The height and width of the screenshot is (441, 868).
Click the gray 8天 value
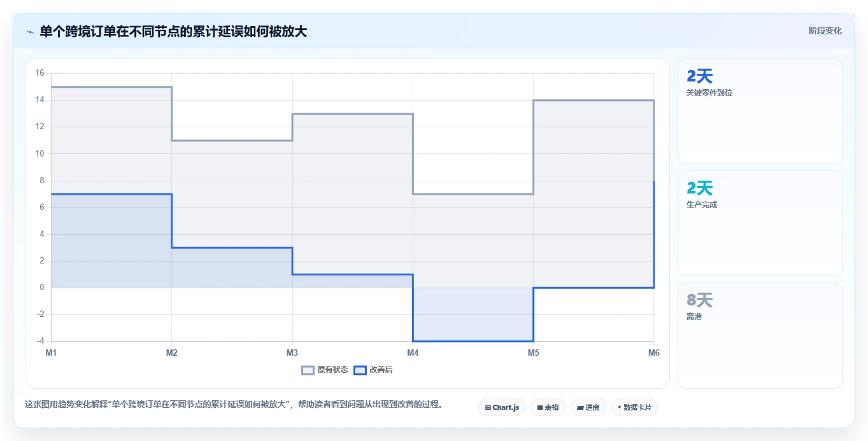coord(699,300)
